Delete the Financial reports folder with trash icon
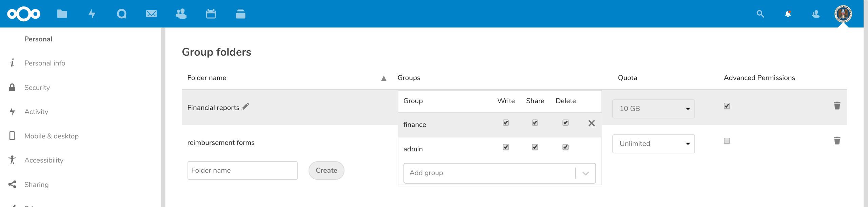The height and width of the screenshot is (207, 868). click(837, 106)
